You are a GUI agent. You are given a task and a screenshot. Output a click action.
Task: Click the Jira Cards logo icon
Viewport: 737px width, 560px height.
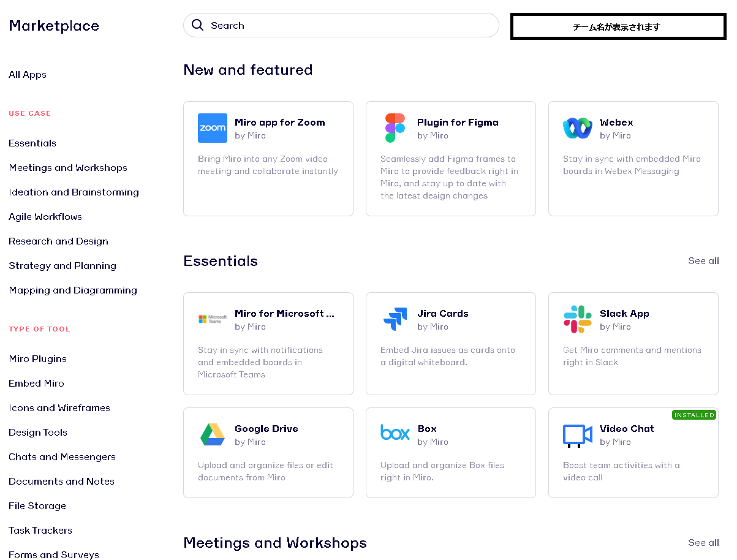pyautogui.click(x=395, y=319)
